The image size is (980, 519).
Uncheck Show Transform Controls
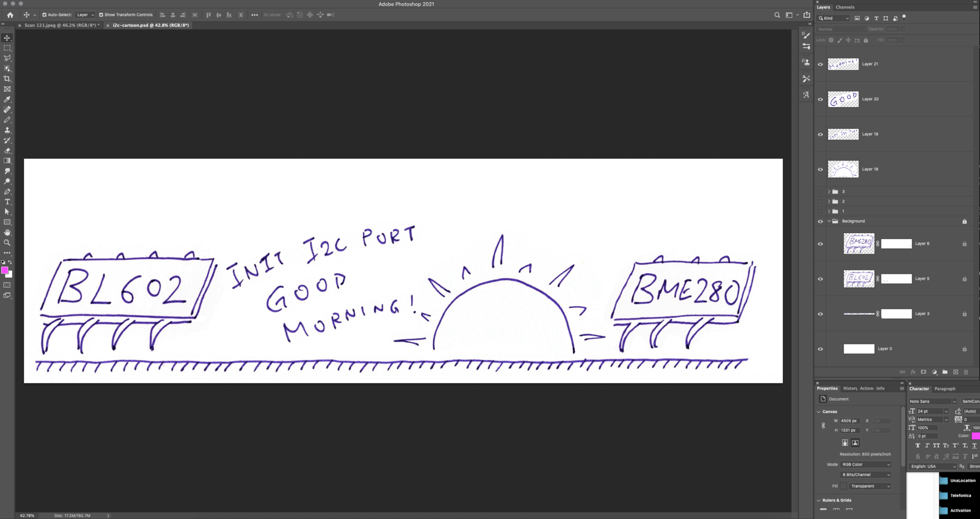click(101, 15)
